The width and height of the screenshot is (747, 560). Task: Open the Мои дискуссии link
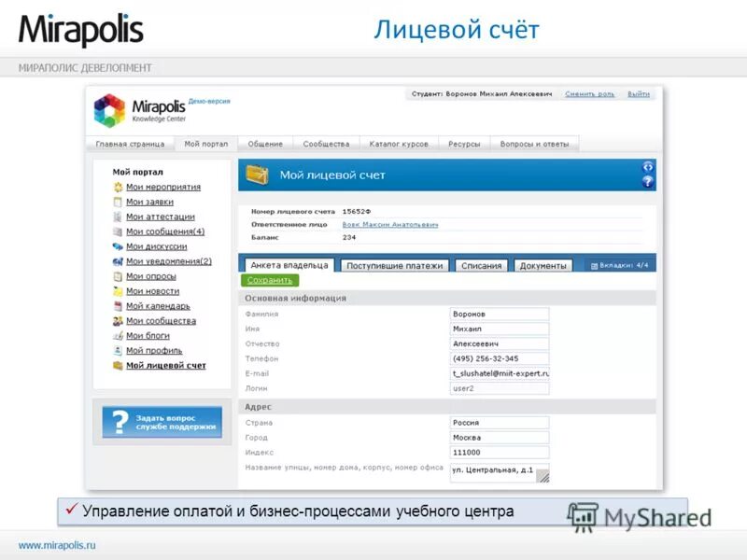click(157, 246)
